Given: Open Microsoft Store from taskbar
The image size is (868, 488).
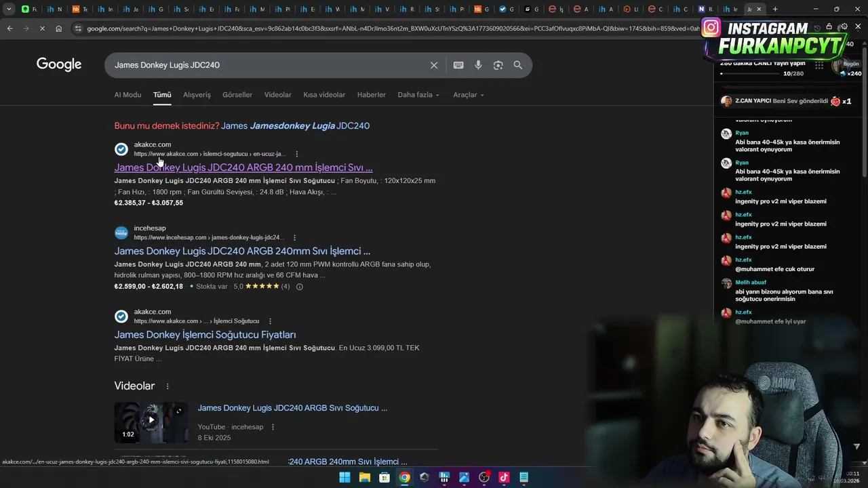Looking at the screenshot, I should click(x=384, y=477).
